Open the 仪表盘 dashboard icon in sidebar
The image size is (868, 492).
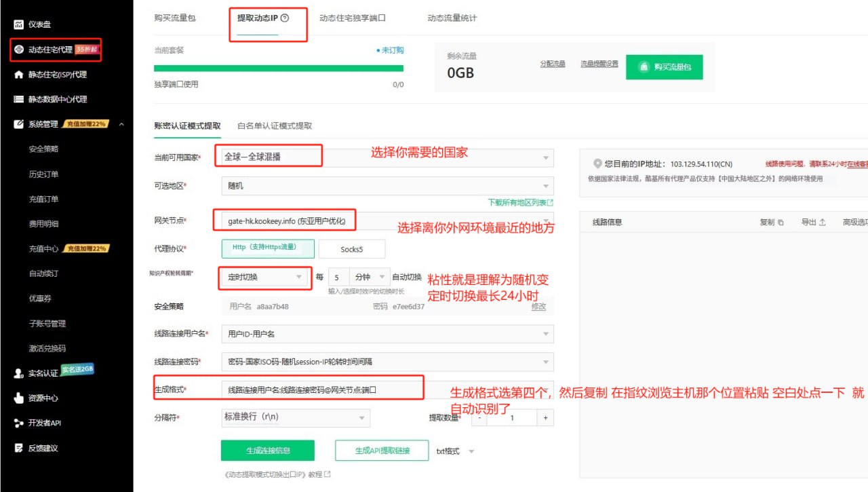tap(18, 24)
